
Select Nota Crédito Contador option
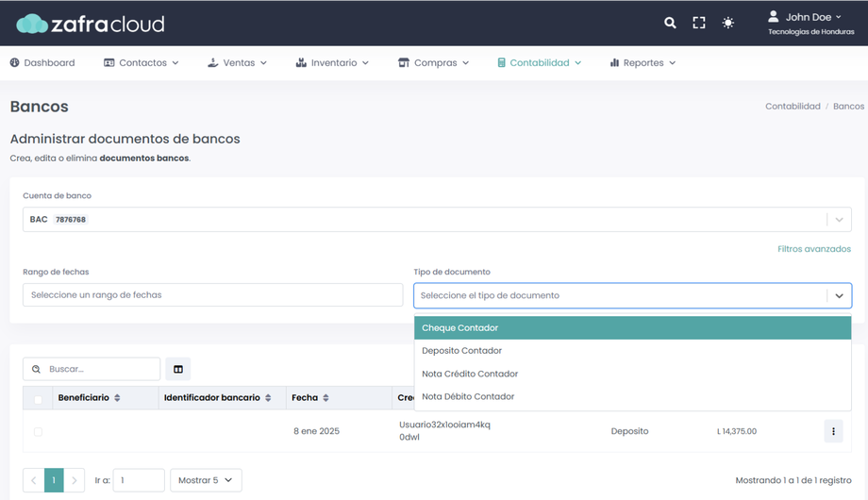click(x=470, y=374)
